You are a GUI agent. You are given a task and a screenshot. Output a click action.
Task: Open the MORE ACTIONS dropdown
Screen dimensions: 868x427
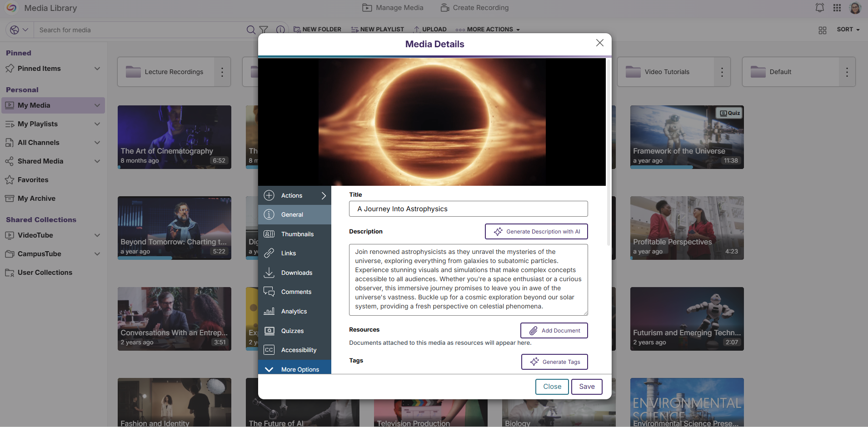[488, 30]
